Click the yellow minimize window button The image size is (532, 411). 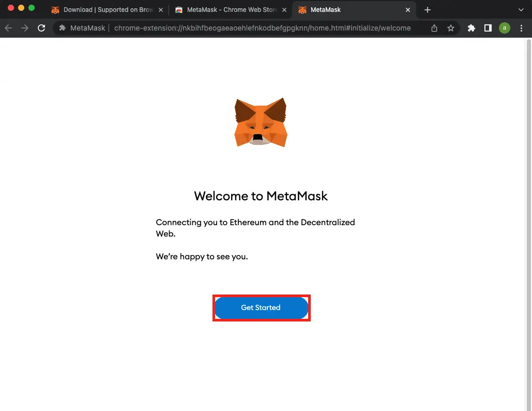pos(21,8)
